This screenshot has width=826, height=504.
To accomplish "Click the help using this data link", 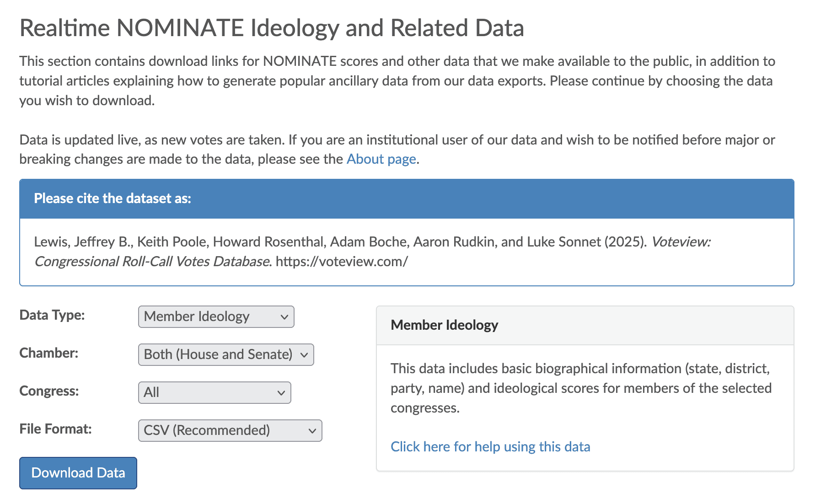I will pos(490,446).
